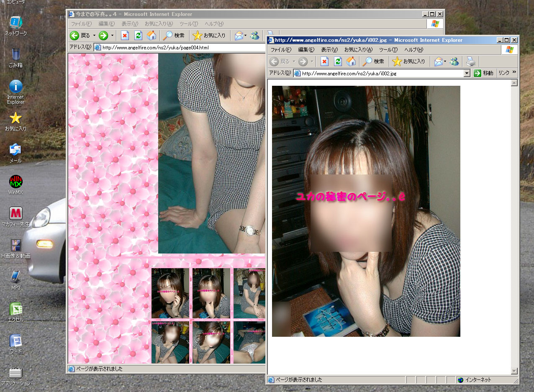534x392 pixels.
Task: Click the Home icon in the front window toolbar
Action: [351, 61]
